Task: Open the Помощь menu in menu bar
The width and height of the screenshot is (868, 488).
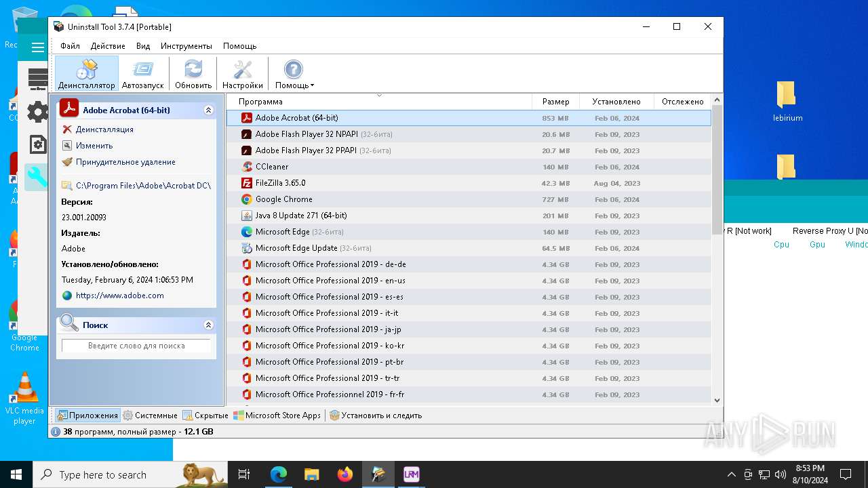Action: point(240,46)
